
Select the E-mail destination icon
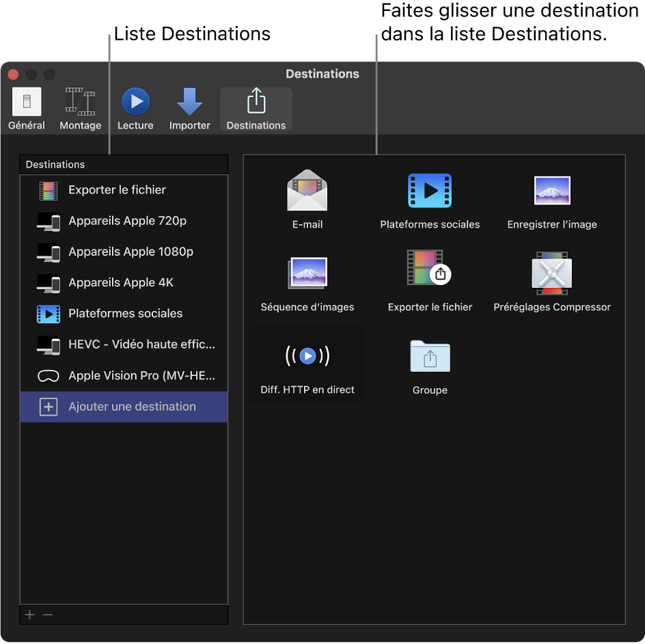pyautogui.click(x=307, y=198)
